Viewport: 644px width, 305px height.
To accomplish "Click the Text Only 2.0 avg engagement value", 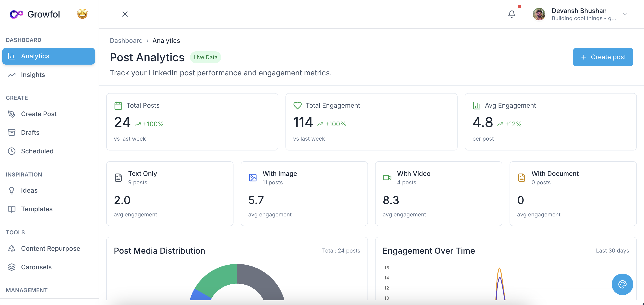I will coord(122,200).
